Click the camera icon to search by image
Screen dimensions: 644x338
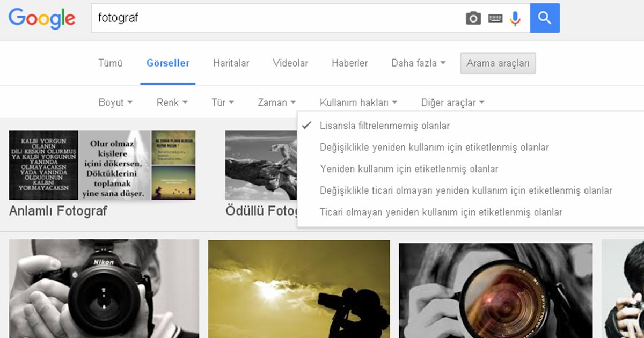tap(473, 18)
